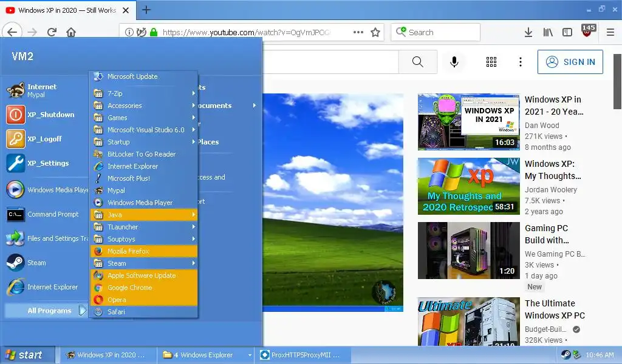Click the YouTube SIGN IN button
Image resolution: width=622 pixels, height=364 pixels.
[570, 62]
